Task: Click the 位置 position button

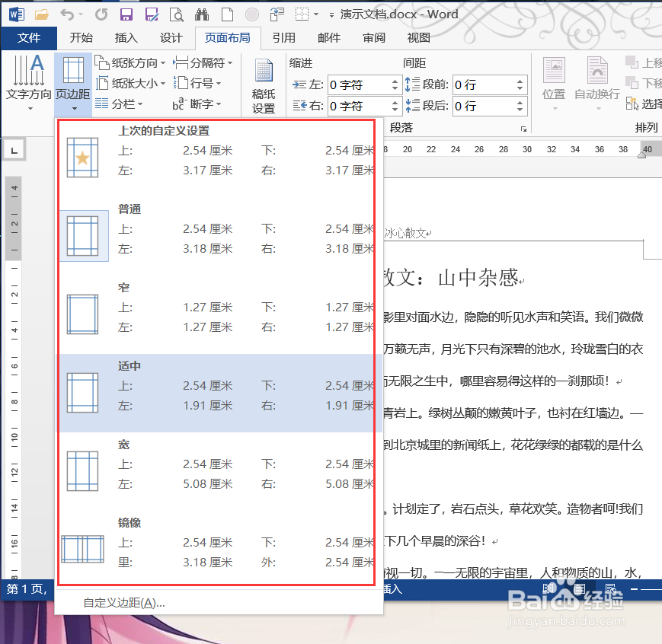Action: (554, 84)
